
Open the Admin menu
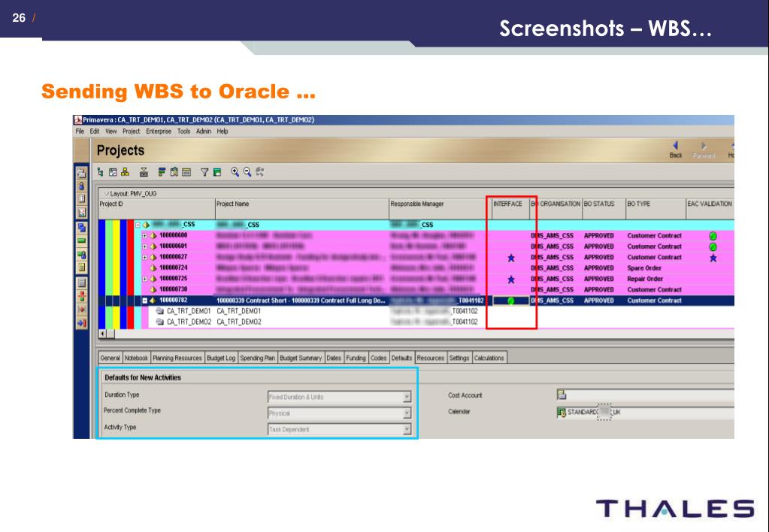click(x=204, y=131)
